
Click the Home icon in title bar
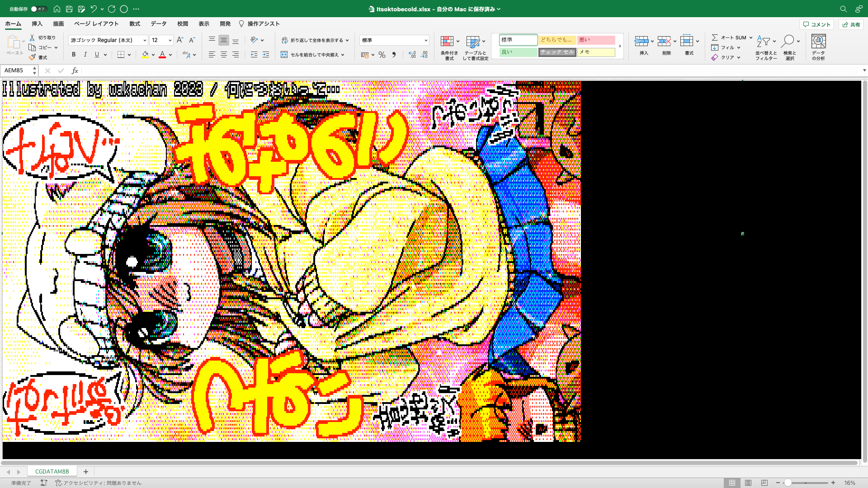coord(57,9)
